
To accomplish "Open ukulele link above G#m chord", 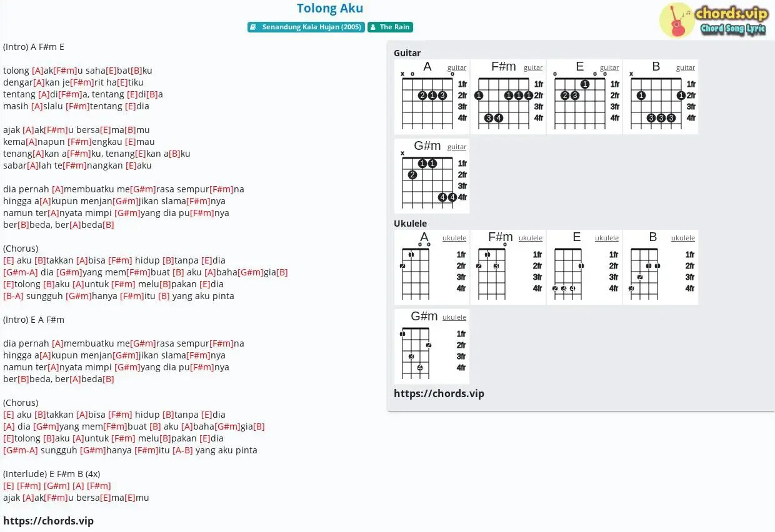I will [454, 317].
